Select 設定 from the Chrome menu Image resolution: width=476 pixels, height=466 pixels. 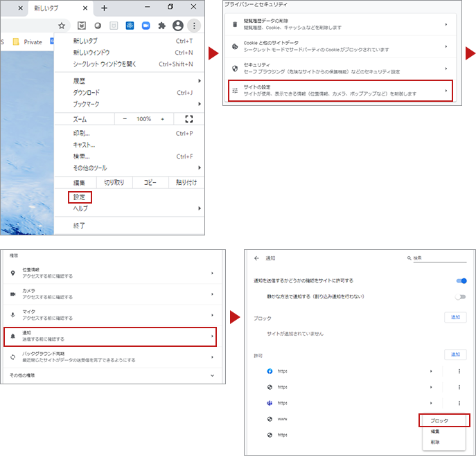click(x=80, y=197)
